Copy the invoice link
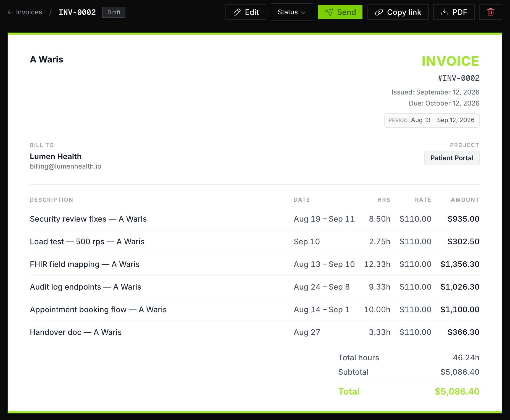Screen dimensions: 510x420 pyautogui.click(x=398, y=12)
